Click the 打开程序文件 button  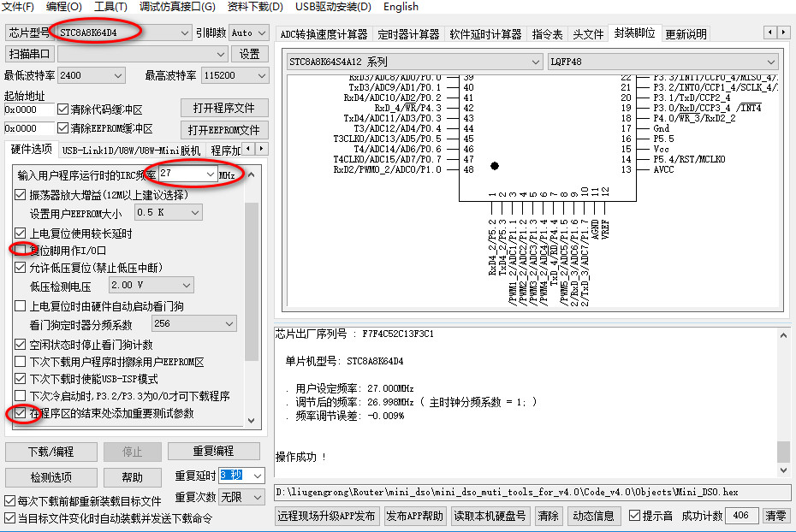point(224,108)
